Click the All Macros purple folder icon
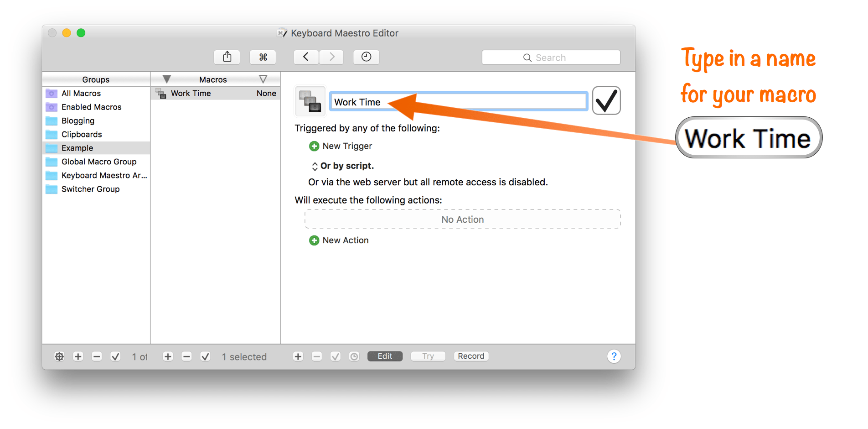 52,93
